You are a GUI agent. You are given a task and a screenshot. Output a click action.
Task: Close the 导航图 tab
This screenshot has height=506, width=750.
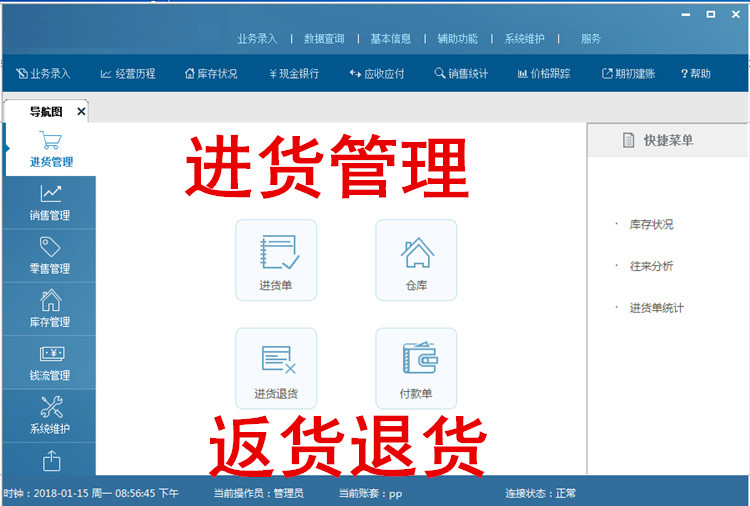point(81,111)
